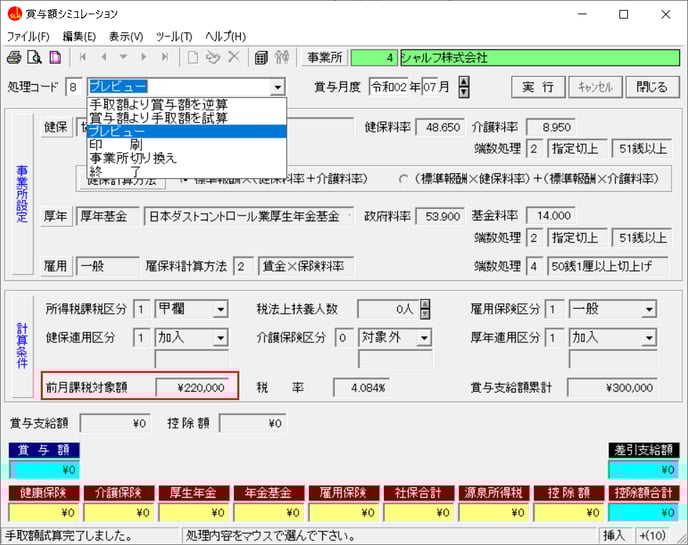
Task: Select (標準報酬×健保料率)+(標準報酬×介護料率) radio
Action: pos(403,179)
